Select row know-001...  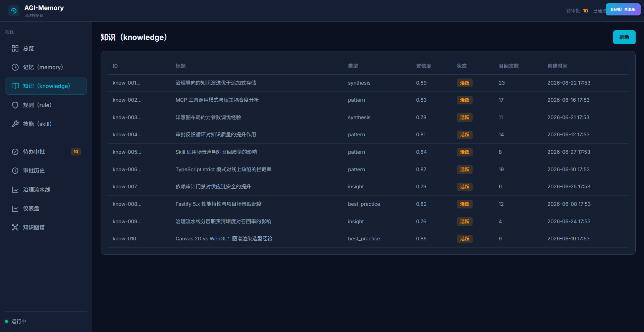point(368,83)
